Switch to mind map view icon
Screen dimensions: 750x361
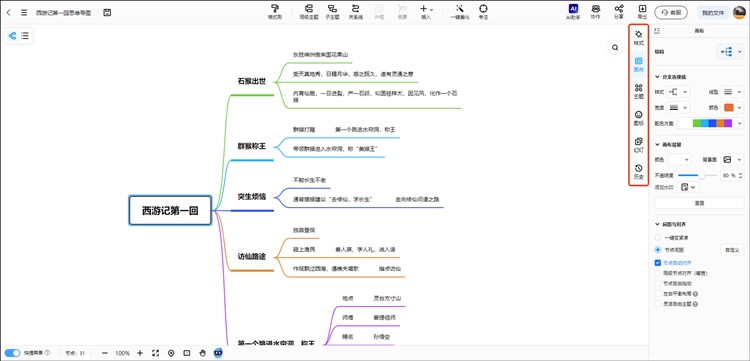(x=12, y=35)
